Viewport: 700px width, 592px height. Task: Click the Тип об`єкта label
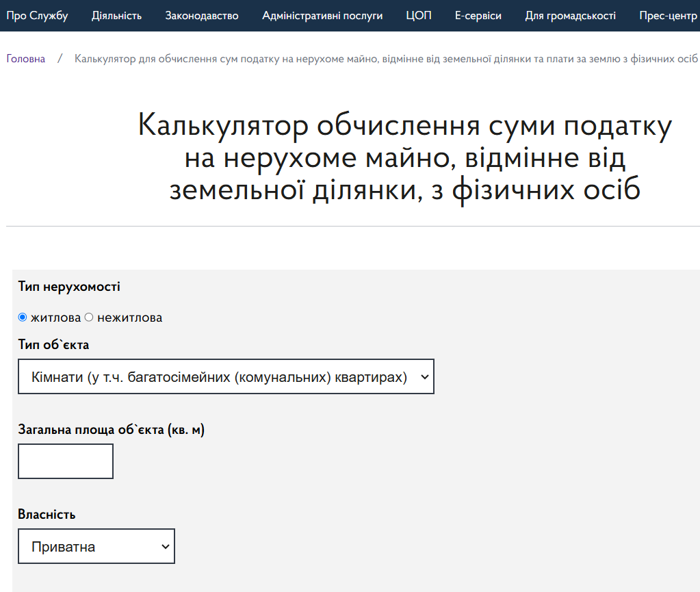pyautogui.click(x=53, y=344)
